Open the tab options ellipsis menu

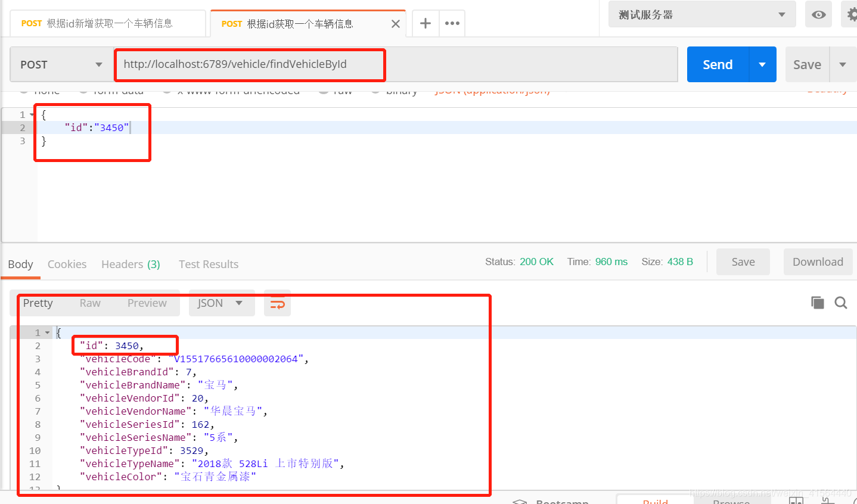click(x=452, y=23)
